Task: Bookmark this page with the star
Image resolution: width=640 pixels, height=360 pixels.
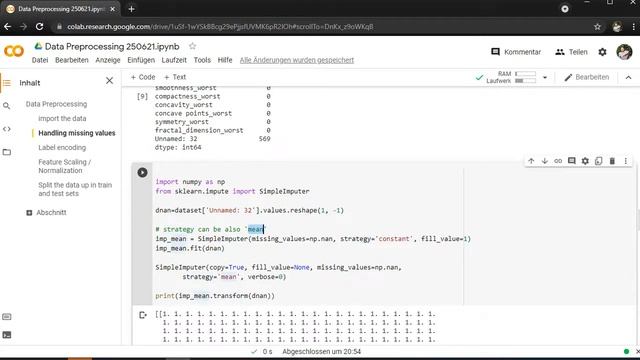Action: click(597, 27)
